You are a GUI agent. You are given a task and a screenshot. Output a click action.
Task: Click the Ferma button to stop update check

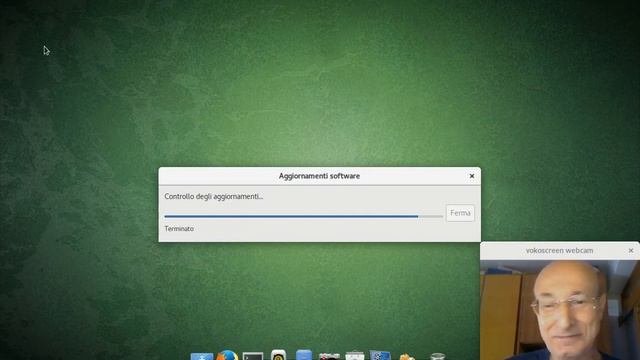coord(460,213)
